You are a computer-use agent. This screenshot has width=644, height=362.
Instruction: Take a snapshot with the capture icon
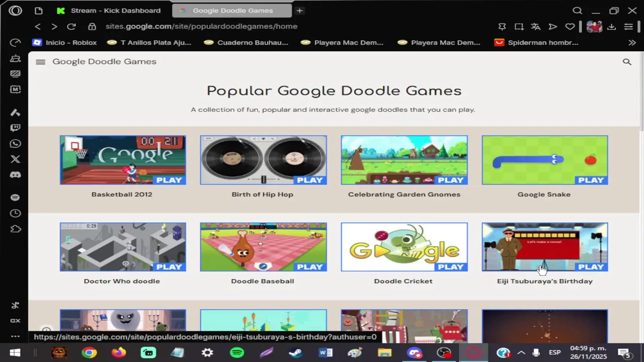coord(519,27)
